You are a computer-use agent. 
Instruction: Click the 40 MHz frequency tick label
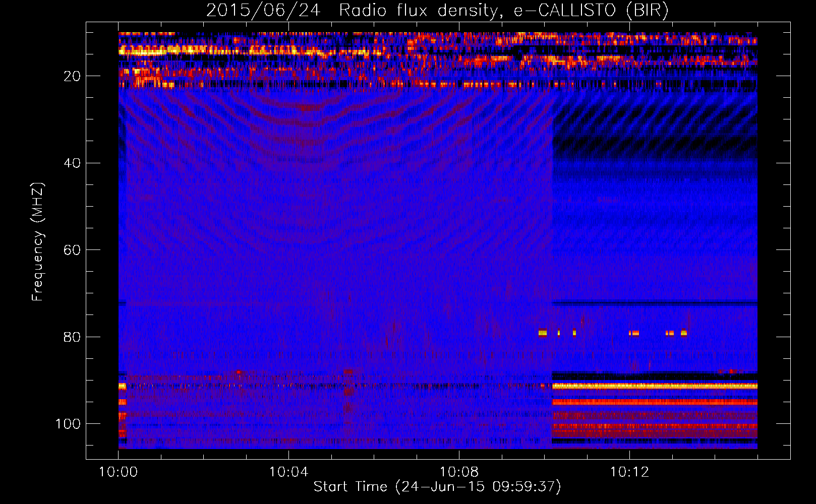point(72,163)
